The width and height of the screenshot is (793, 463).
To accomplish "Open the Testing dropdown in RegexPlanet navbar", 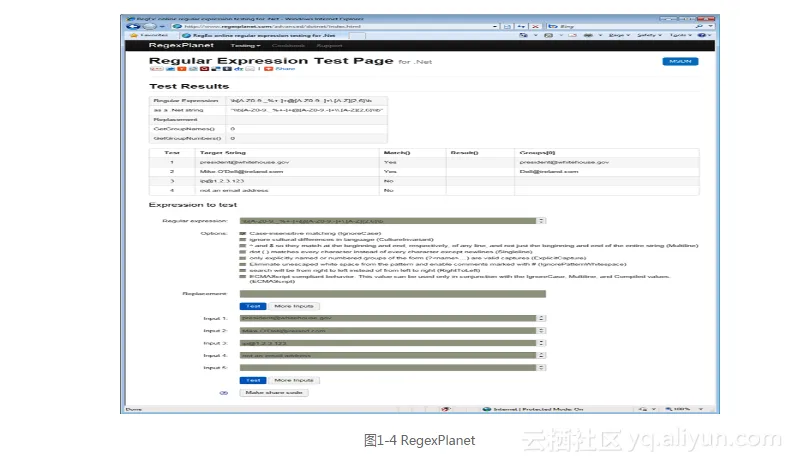I will pos(246,46).
